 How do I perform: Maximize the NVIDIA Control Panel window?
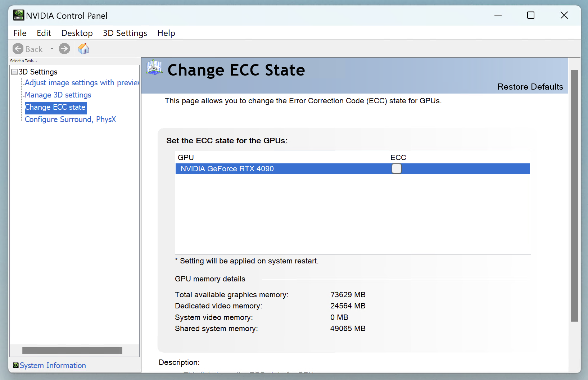point(530,15)
